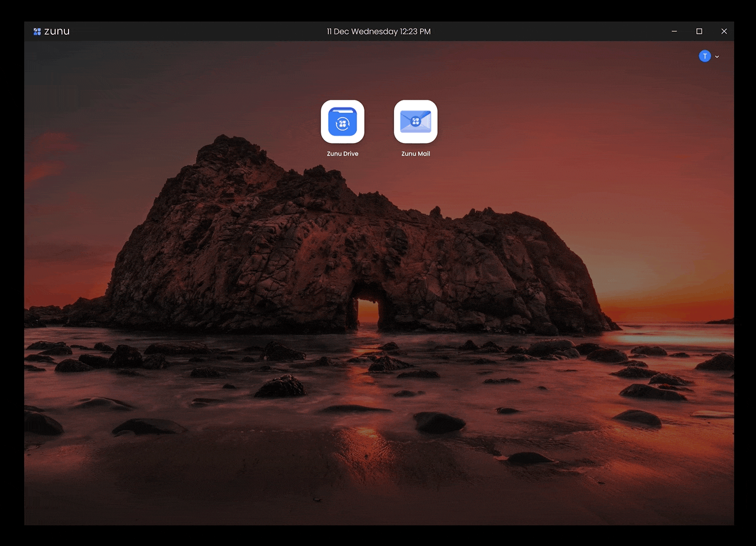
Task: Launch the Zunu Mail app icon
Action: pyautogui.click(x=415, y=122)
